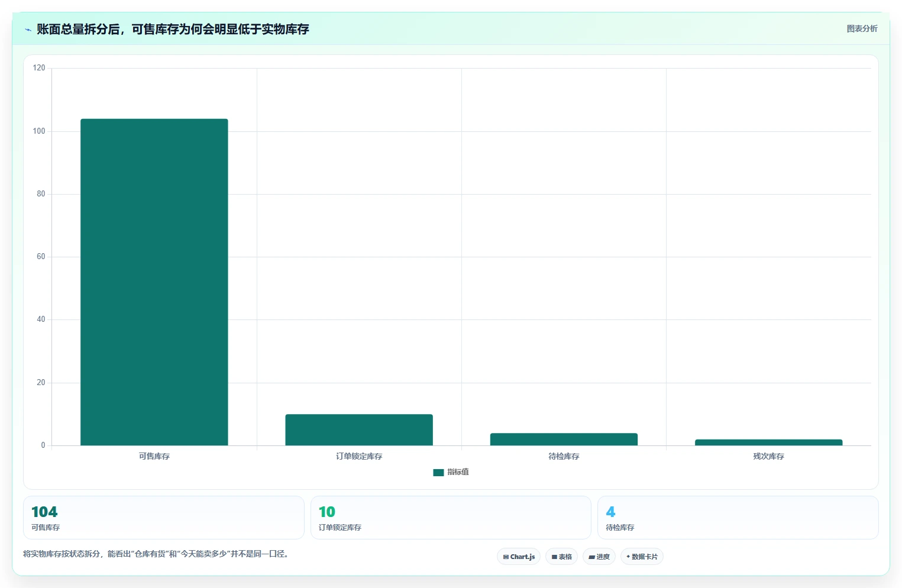This screenshot has height=588, width=902.
Task: Click the 订单锁定库存 x-axis label
Action: [x=359, y=456]
